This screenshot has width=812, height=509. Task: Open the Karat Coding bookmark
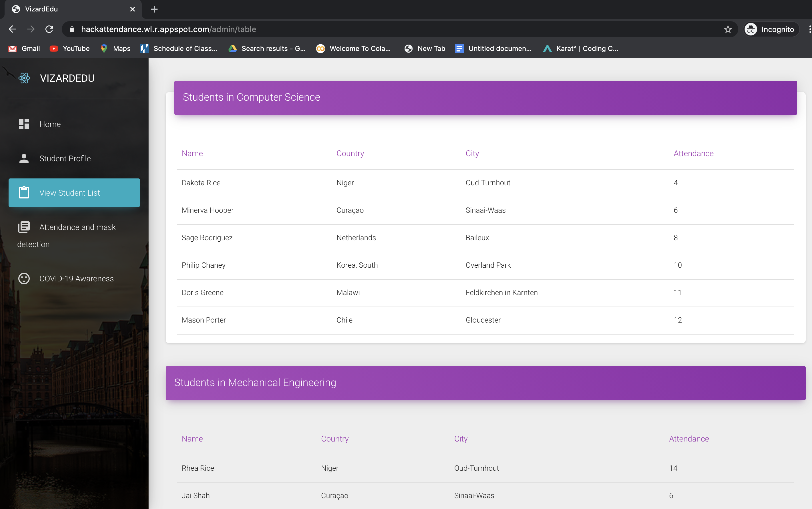(581, 49)
